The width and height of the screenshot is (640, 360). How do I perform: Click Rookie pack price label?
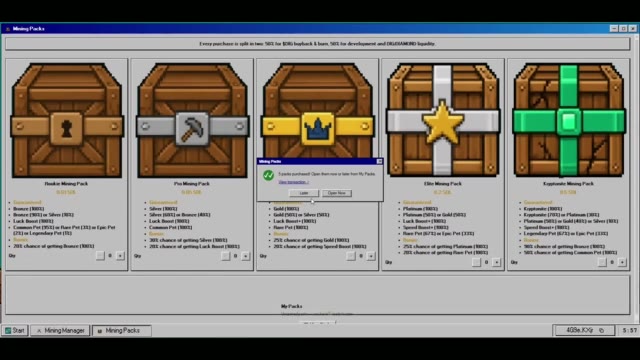(66, 192)
